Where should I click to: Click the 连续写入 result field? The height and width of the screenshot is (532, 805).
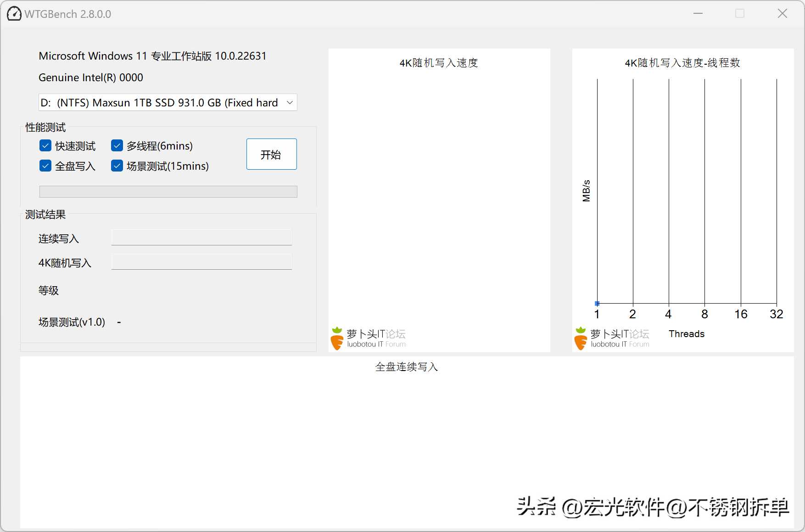[x=201, y=238]
